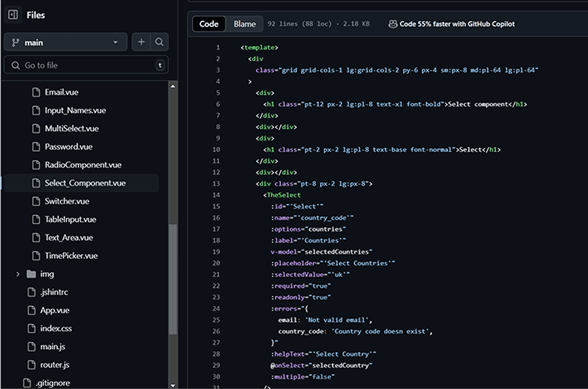The image size is (588, 389).
Task: Open index.css file
Action: 56,329
